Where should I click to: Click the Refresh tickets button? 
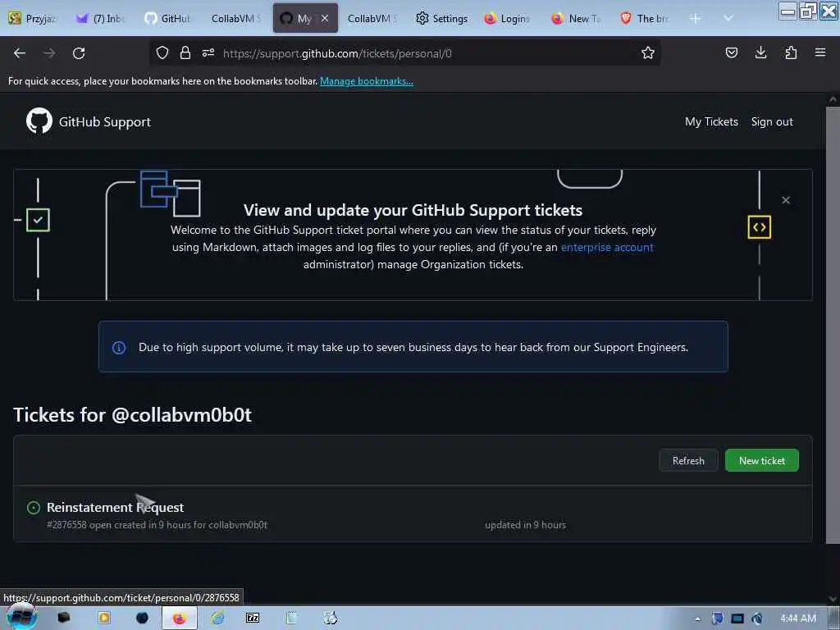688,460
